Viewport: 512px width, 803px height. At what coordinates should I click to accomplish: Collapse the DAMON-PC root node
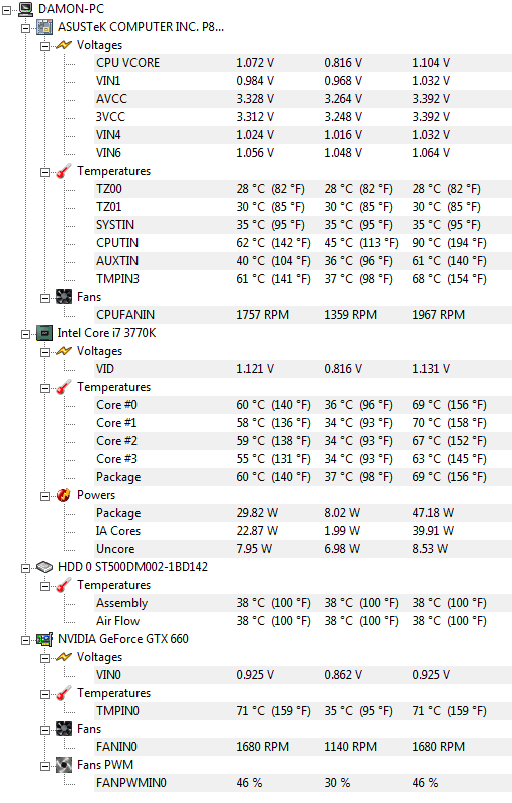[6, 10]
